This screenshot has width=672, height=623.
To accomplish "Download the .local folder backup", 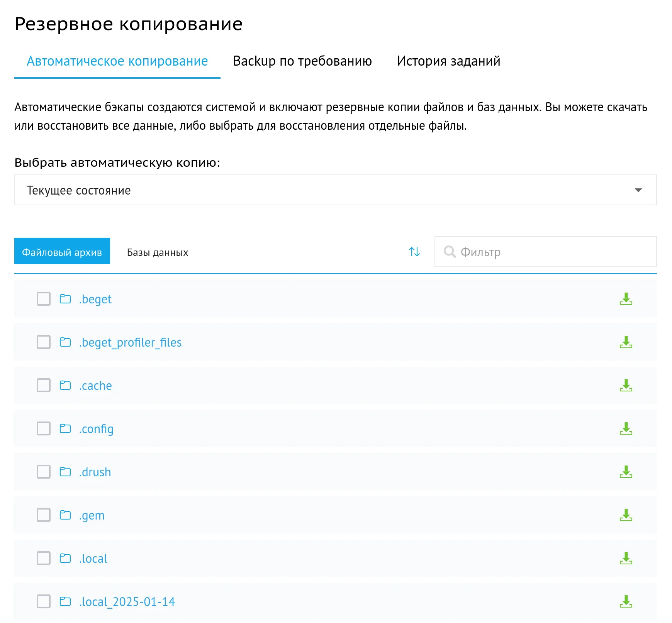I will pos(626,558).
